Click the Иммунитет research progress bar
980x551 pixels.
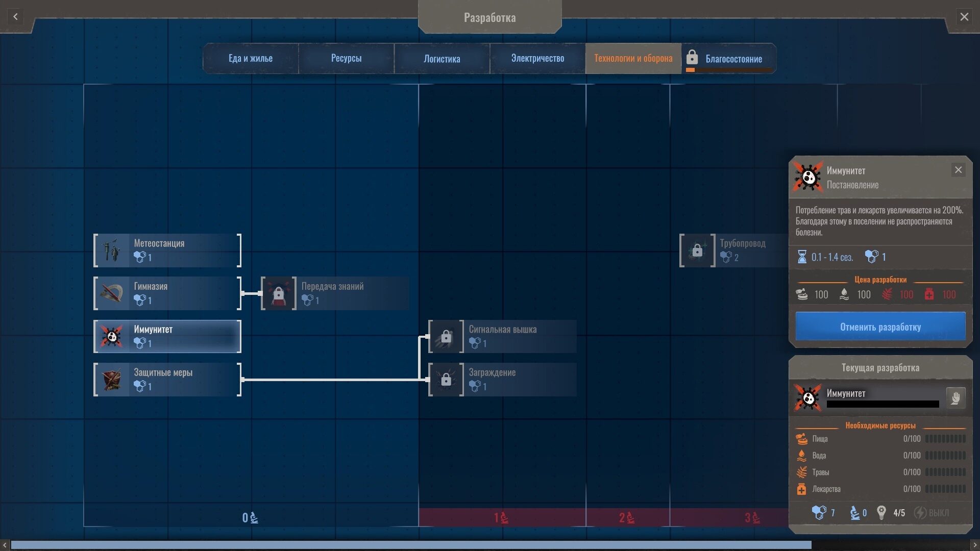pyautogui.click(x=883, y=404)
